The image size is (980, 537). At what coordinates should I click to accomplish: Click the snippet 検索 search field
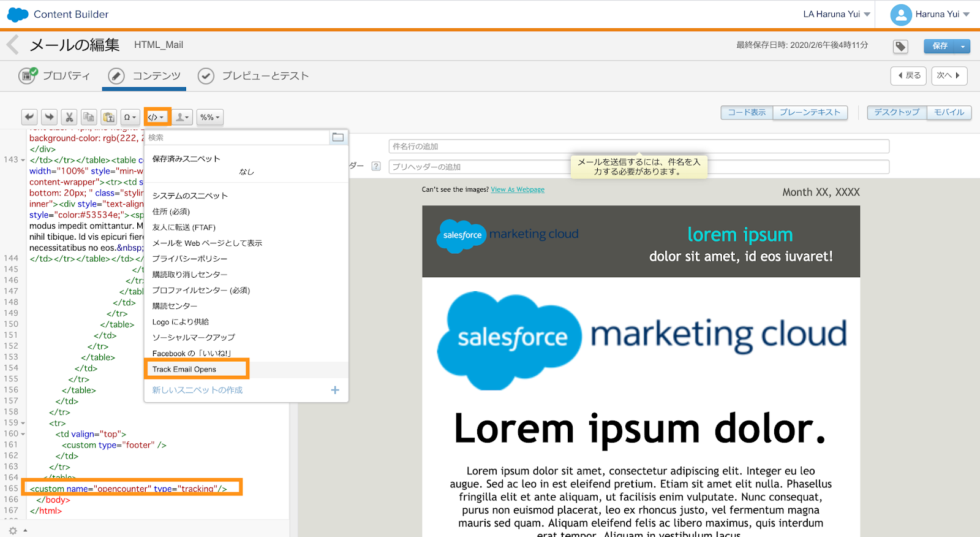tap(238, 137)
